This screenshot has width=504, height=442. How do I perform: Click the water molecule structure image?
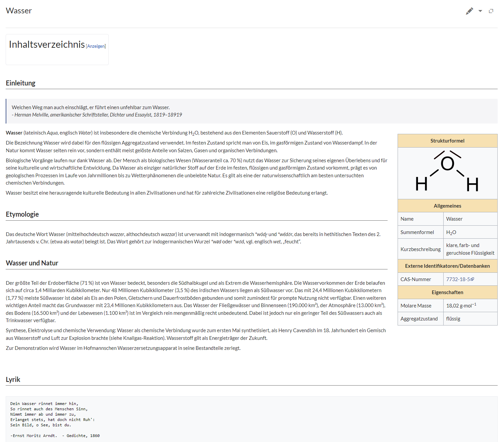pyautogui.click(x=447, y=173)
